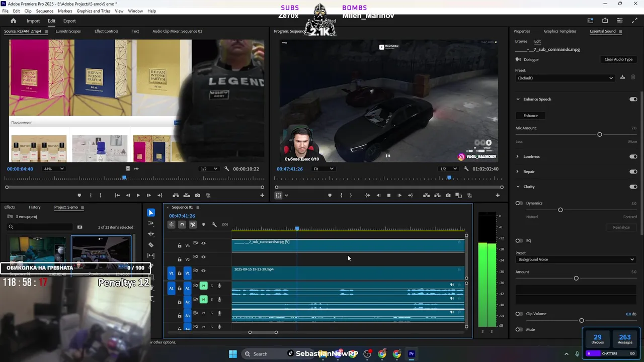This screenshot has height=362, width=644.
Task: Select the Slip tool
Action: point(151,255)
